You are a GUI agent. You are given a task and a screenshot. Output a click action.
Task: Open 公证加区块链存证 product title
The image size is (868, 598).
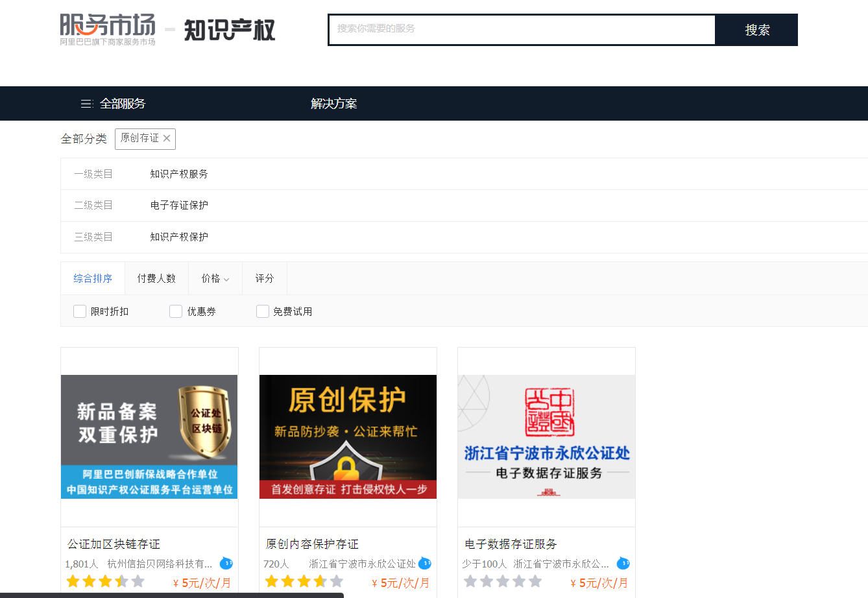(x=114, y=544)
